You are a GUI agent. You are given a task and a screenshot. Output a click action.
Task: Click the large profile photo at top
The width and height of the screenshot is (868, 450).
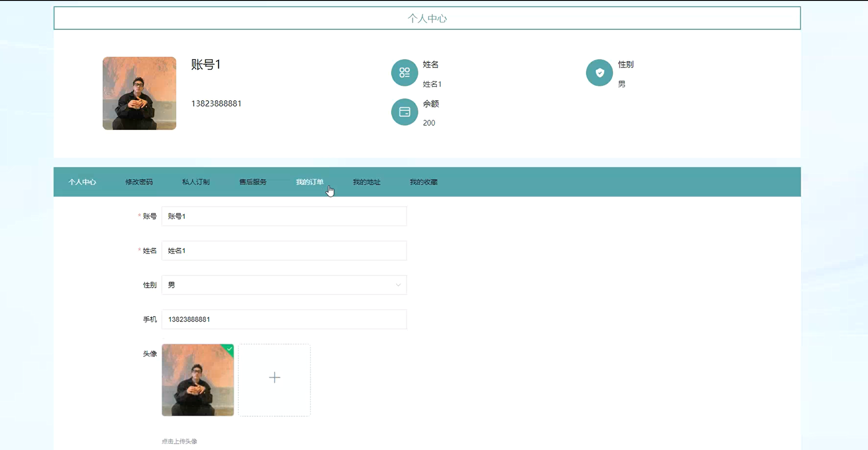(x=139, y=93)
